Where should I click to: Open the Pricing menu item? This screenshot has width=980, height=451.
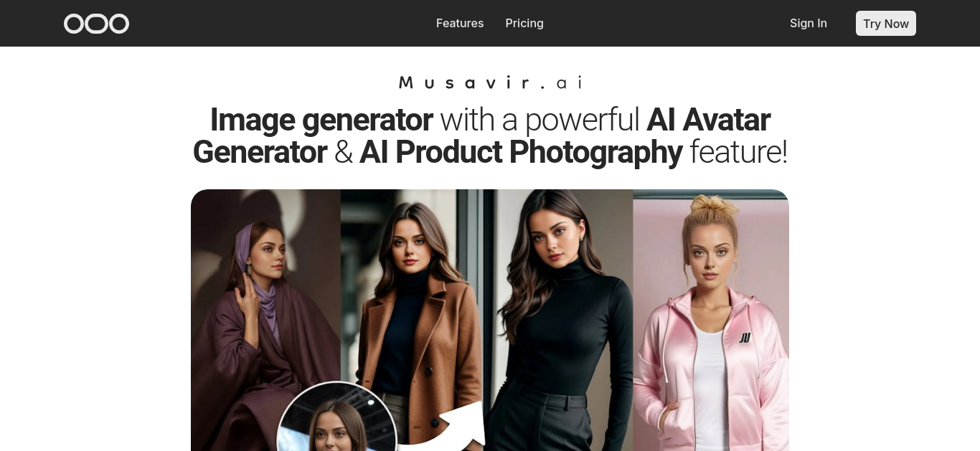tap(524, 23)
